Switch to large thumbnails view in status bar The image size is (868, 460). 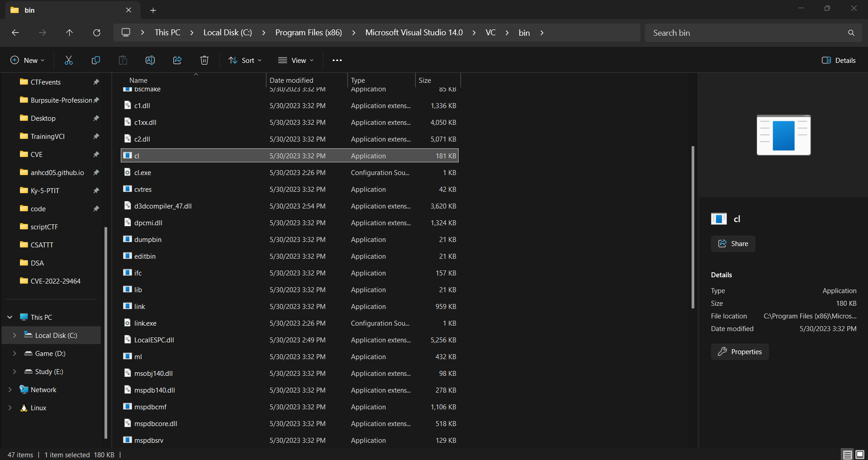coord(859,455)
